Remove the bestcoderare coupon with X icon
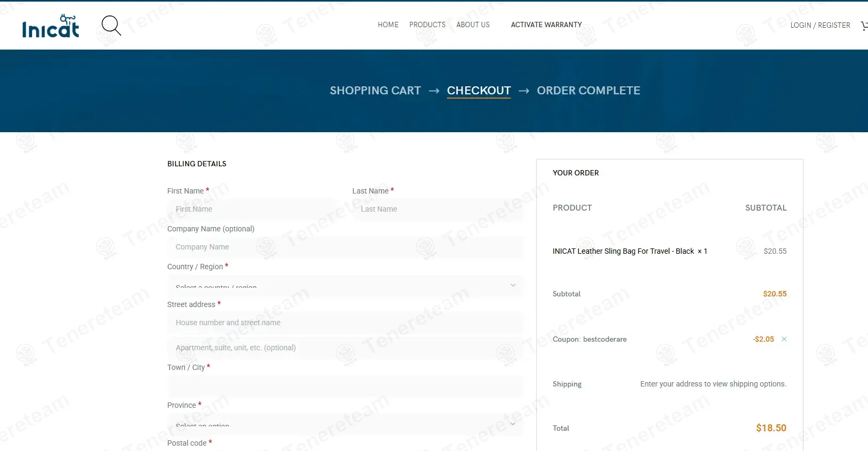 pyautogui.click(x=784, y=339)
